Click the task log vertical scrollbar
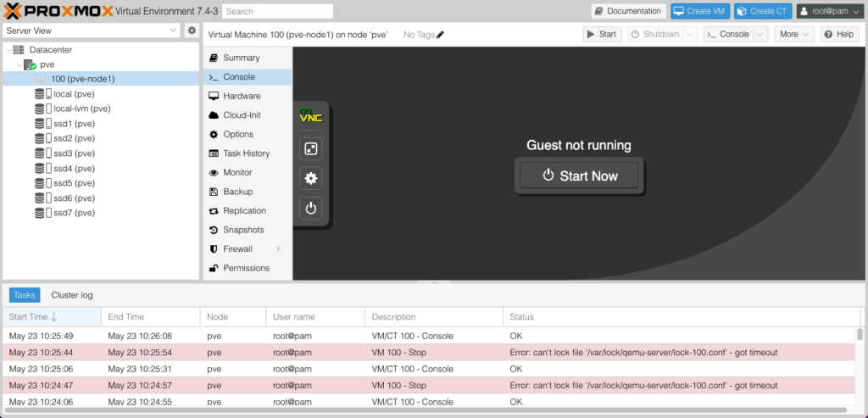This screenshot has height=418, width=868. [860, 334]
